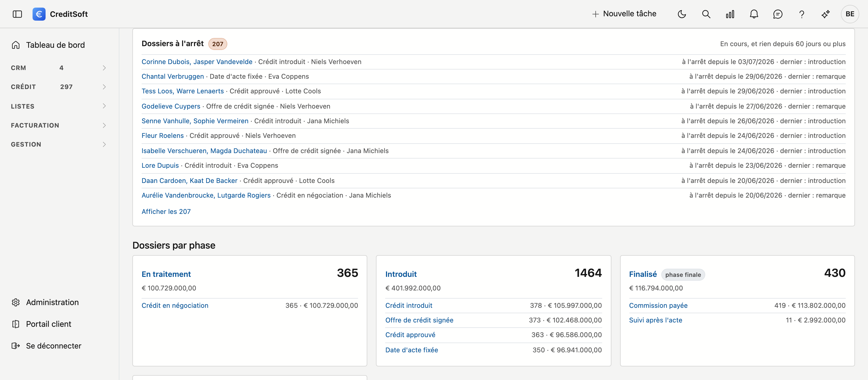
Task: Expand the LISTES section chevron
Action: point(104,106)
